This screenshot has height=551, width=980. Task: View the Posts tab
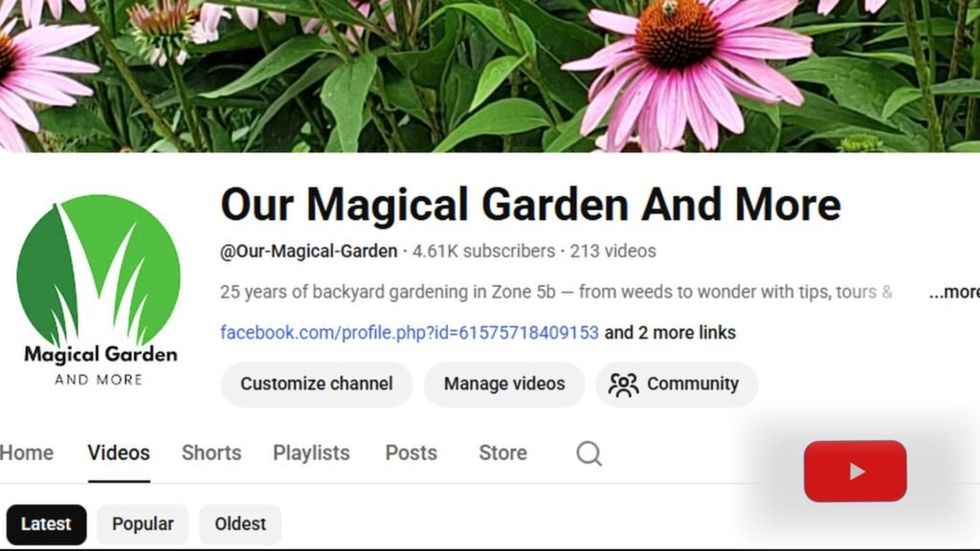point(411,453)
